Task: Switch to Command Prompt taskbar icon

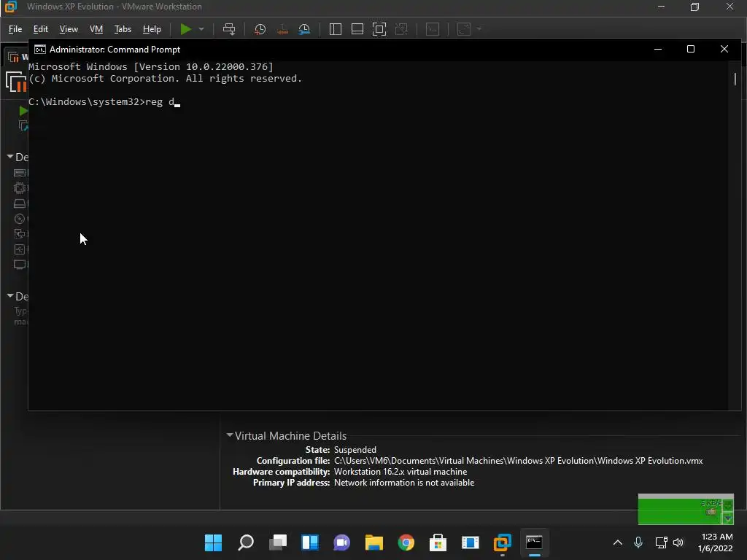Action: [534, 542]
